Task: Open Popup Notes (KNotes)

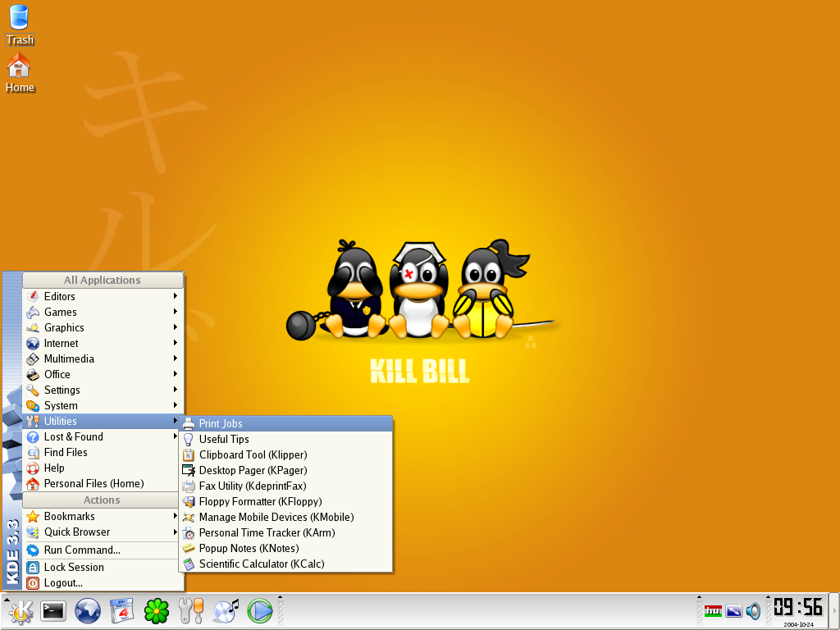Action: click(286, 548)
